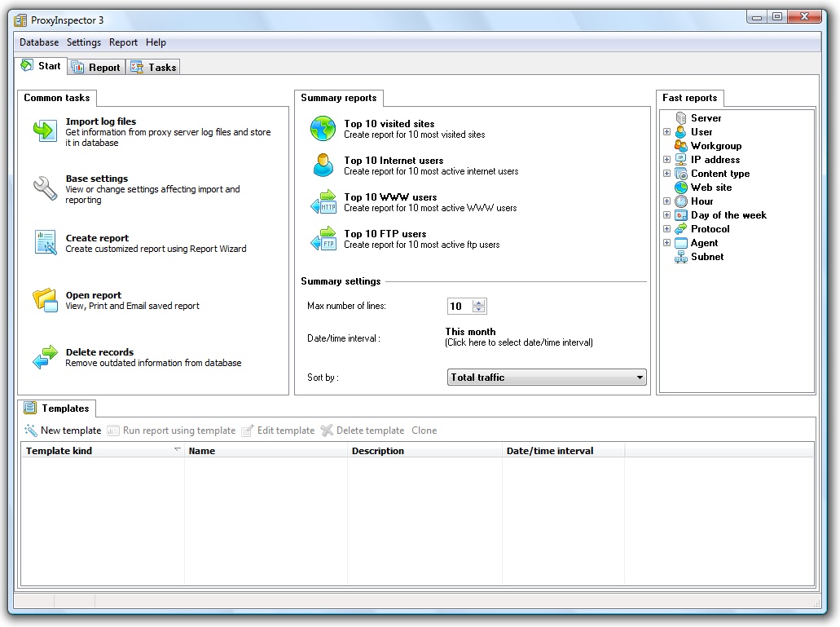Image resolution: width=840 pixels, height=627 pixels.
Task: Click the Import log files arrow icon
Action: pyautogui.click(x=45, y=130)
